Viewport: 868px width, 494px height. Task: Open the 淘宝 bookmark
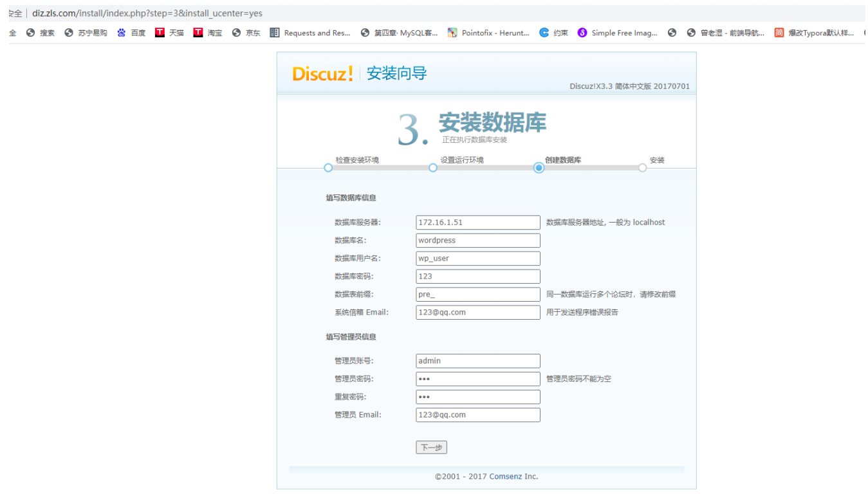pos(208,33)
